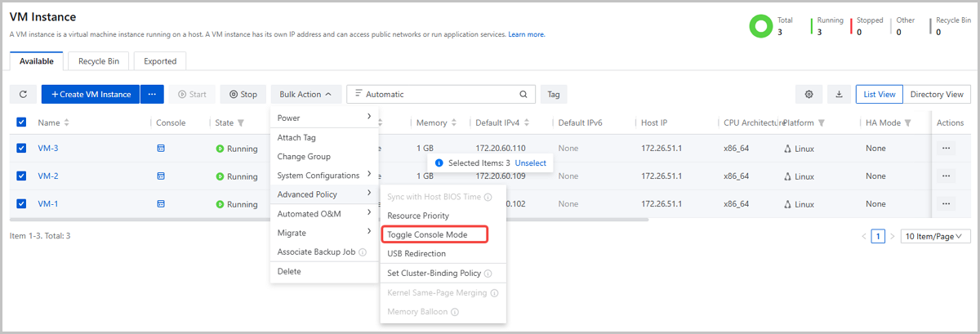
Task: Expand the Power submenu
Action: click(x=324, y=118)
